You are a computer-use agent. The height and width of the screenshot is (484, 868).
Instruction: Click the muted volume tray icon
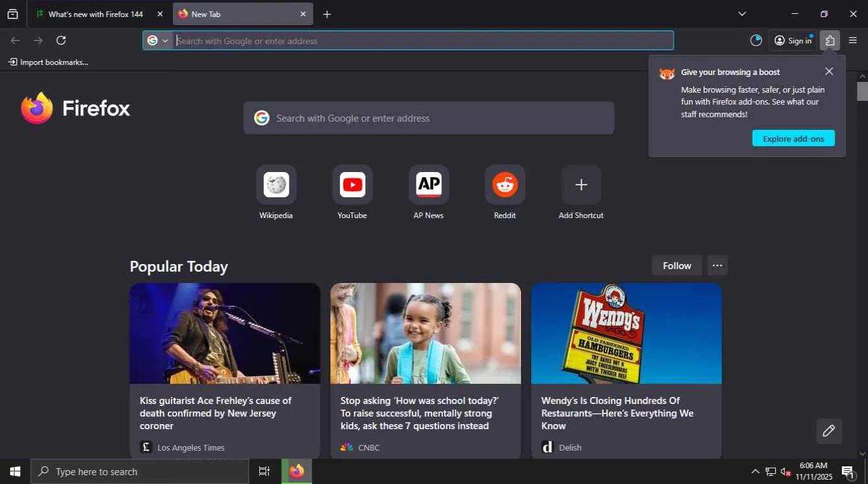coord(786,471)
